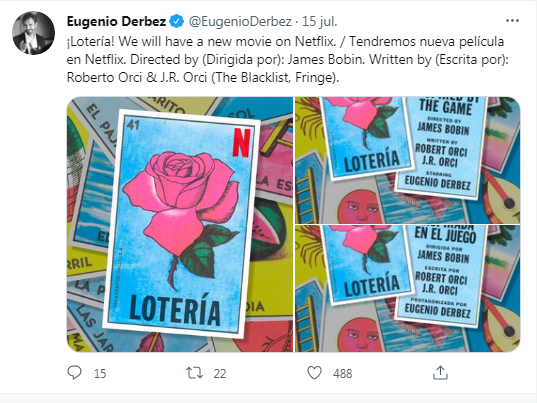Viewport: 537px width, 403px height.
Task: Click the share upload icon
Action: [440, 373]
